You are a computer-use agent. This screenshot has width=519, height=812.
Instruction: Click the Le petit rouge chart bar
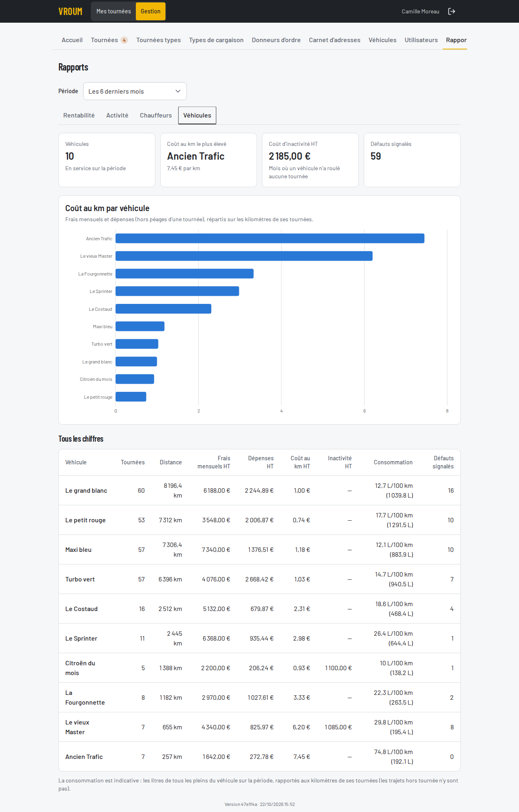tap(131, 397)
